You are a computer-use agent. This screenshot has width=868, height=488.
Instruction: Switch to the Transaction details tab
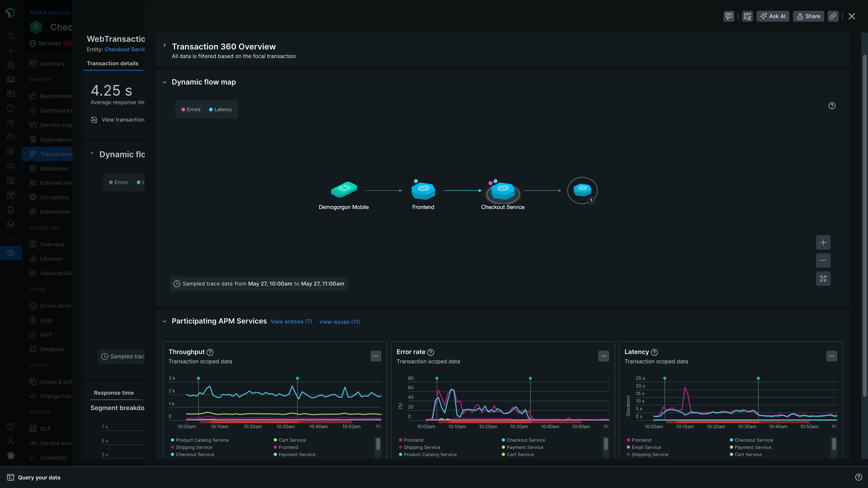click(113, 63)
